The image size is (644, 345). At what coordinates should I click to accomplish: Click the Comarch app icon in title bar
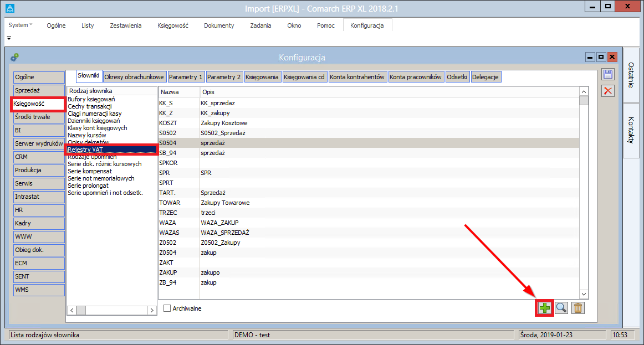[x=9, y=8]
